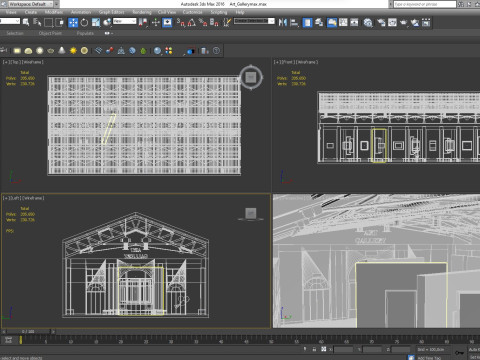Toggle Keyboard Shortcut Override
Viewport: 480px width, 360px height.
pos(167,22)
